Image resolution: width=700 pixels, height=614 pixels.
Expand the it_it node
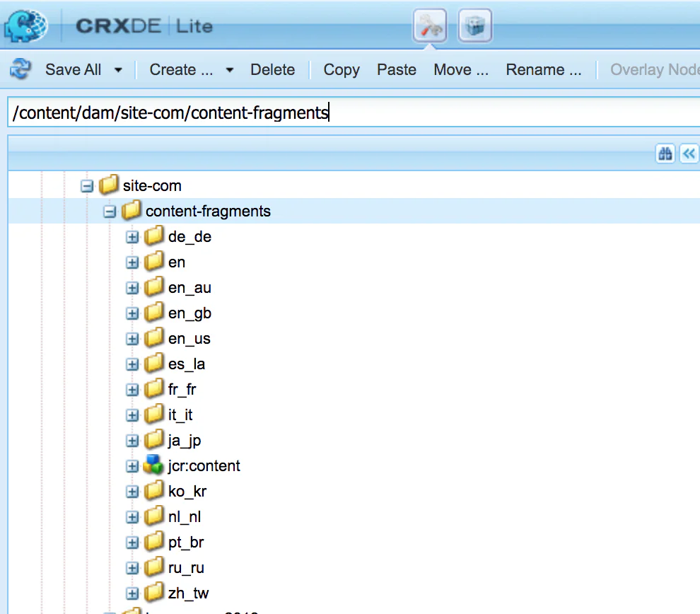pos(132,415)
